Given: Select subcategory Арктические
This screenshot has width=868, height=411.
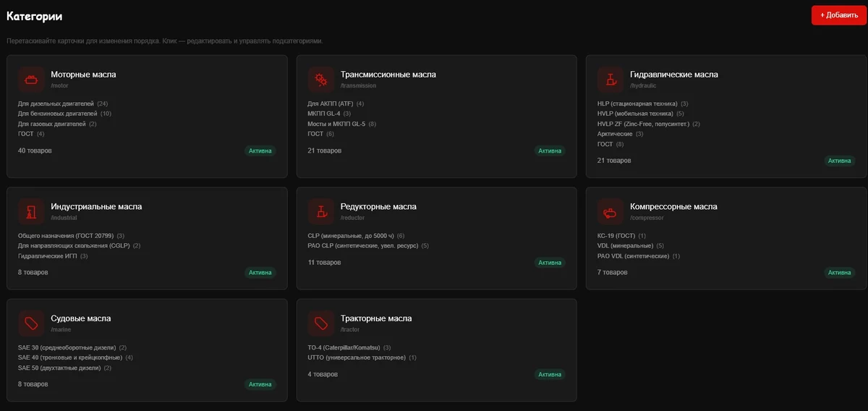Looking at the screenshot, I should (x=615, y=134).
